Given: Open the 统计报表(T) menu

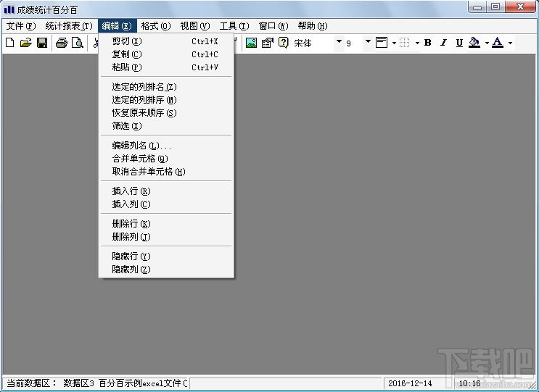Looking at the screenshot, I should click(x=69, y=26).
